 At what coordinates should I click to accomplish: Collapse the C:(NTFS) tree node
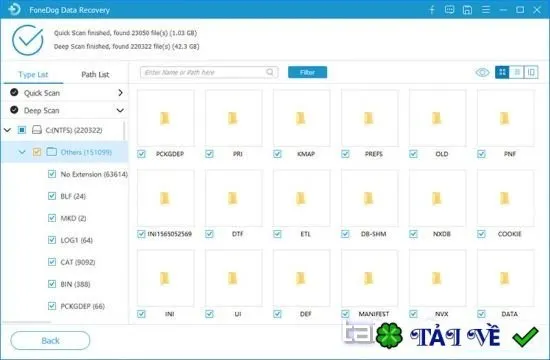7,130
